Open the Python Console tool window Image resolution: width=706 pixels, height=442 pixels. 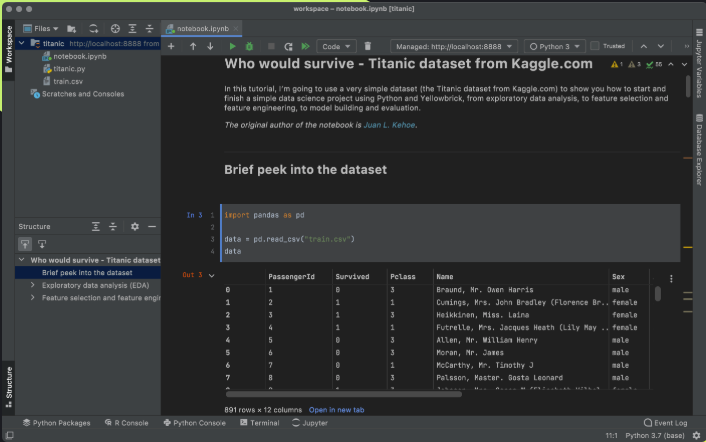[x=195, y=423]
